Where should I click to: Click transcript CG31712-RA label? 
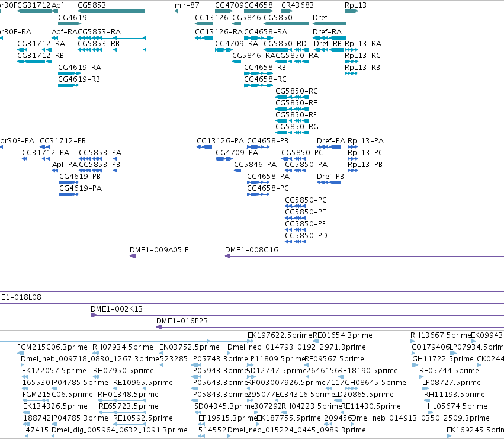pos(41,44)
